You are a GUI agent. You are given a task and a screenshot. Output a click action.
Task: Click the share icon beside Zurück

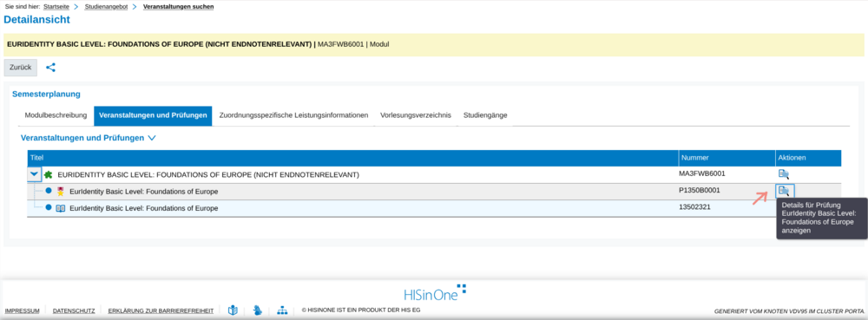[x=51, y=68]
